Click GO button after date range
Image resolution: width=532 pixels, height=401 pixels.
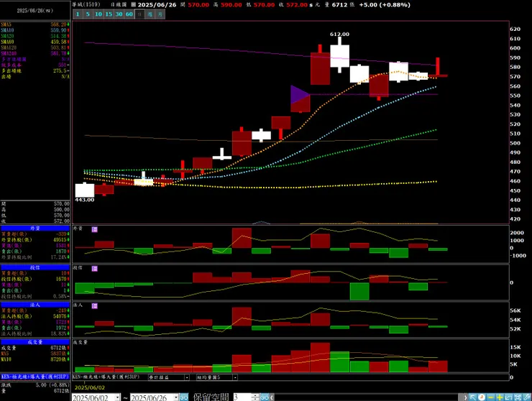[x=184, y=397]
